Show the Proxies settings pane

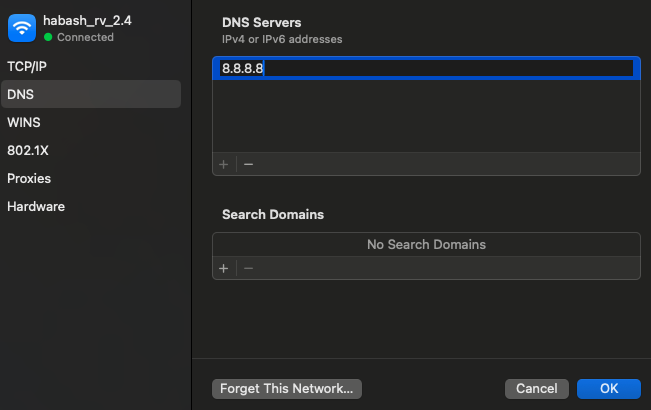[x=29, y=178]
